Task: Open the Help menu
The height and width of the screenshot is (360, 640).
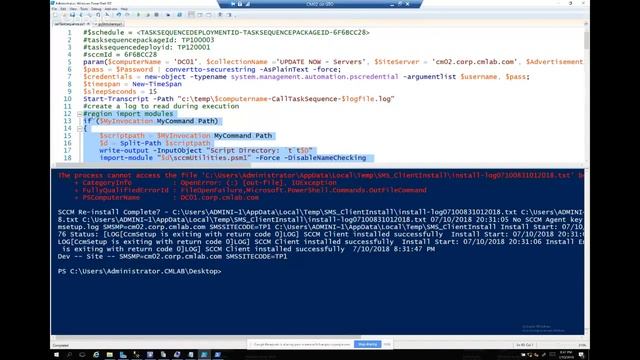Action: pyautogui.click(x=124, y=9)
